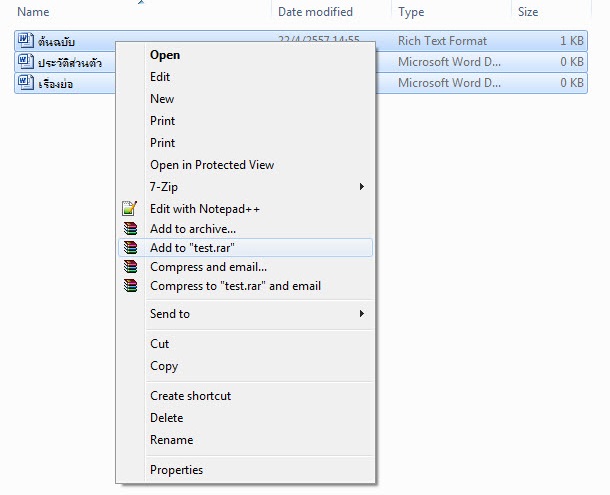Choose Create shortcut menu entry
This screenshot has height=495, width=610.
pyautogui.click(x=190, y=396)
